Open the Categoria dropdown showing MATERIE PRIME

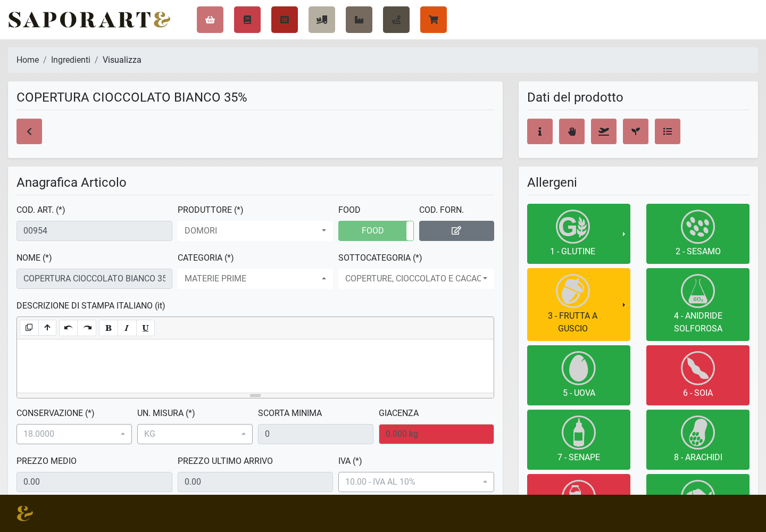pos(255,279)
